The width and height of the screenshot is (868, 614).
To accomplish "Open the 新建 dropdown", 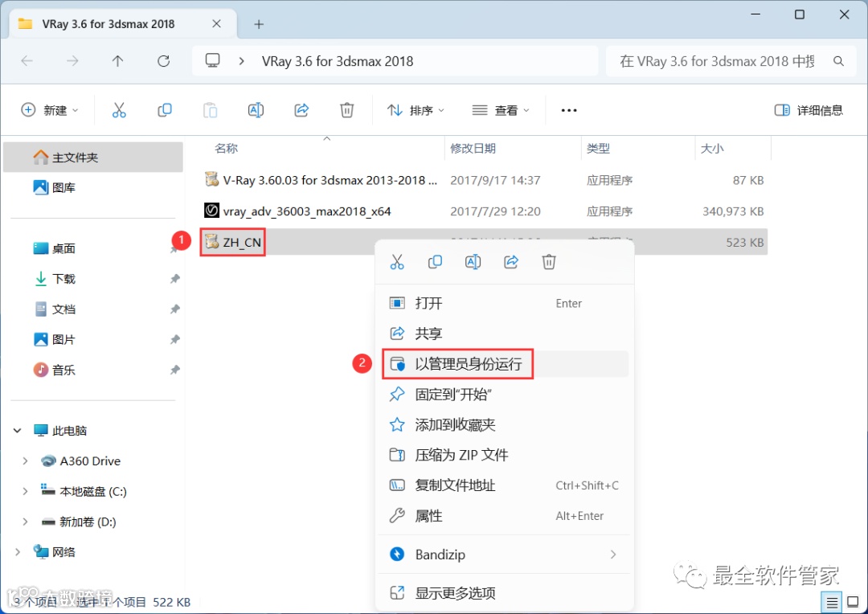I will coord(50,110).
